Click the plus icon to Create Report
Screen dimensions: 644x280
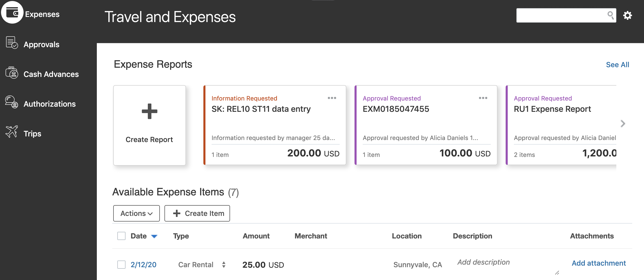(149, 112)
